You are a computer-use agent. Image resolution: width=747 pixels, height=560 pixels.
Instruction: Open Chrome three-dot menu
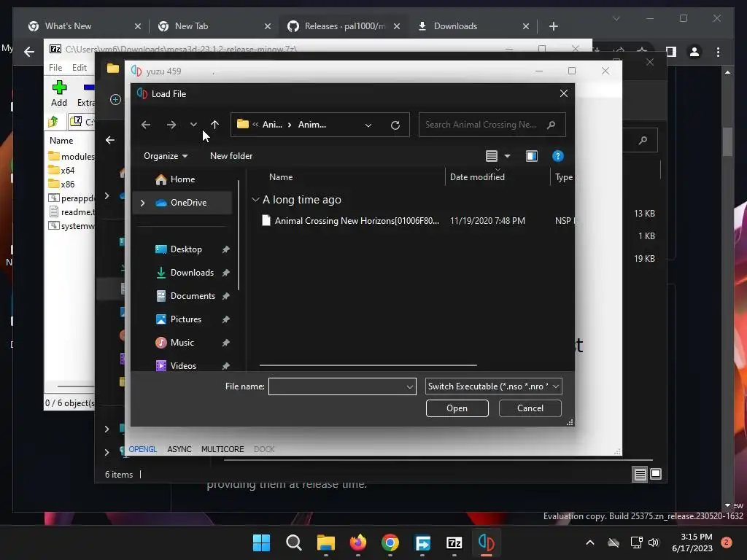(x=718, y=52)
